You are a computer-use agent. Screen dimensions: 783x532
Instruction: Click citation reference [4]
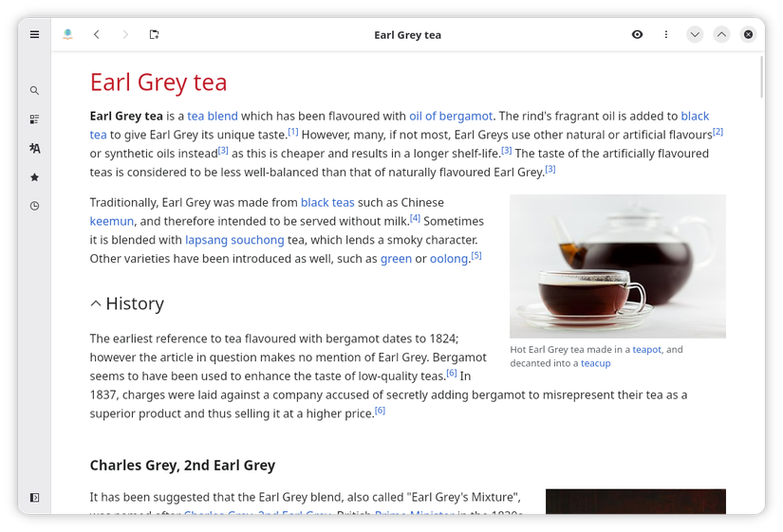click(x=415, y=218)
